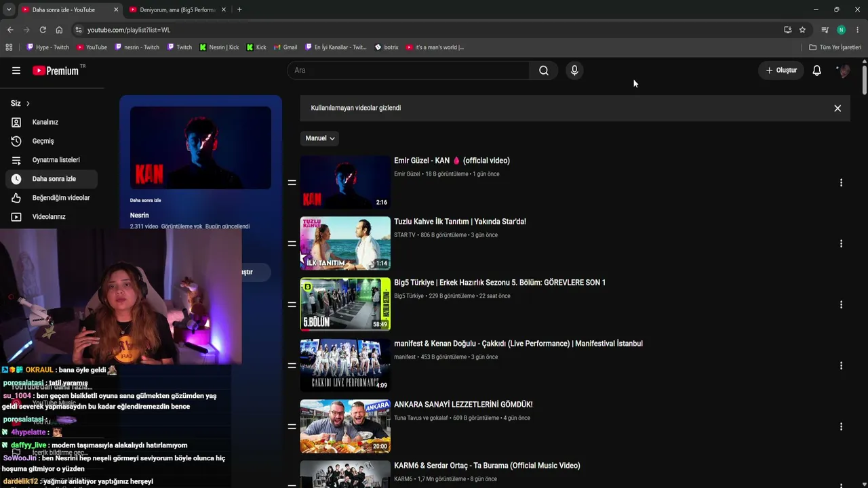Open the YouTube hamburger guide menu
This screenshot has height=488, width=868.
16,70
